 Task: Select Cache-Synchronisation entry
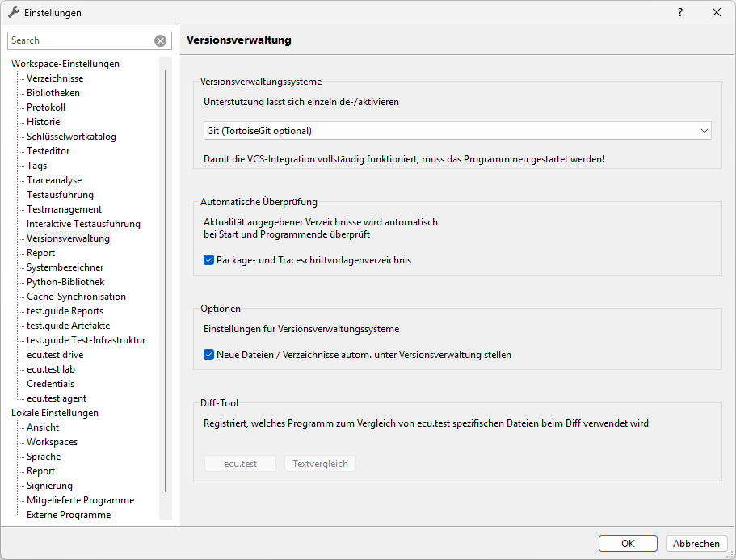pyautogui.click(x=77, y=297)
